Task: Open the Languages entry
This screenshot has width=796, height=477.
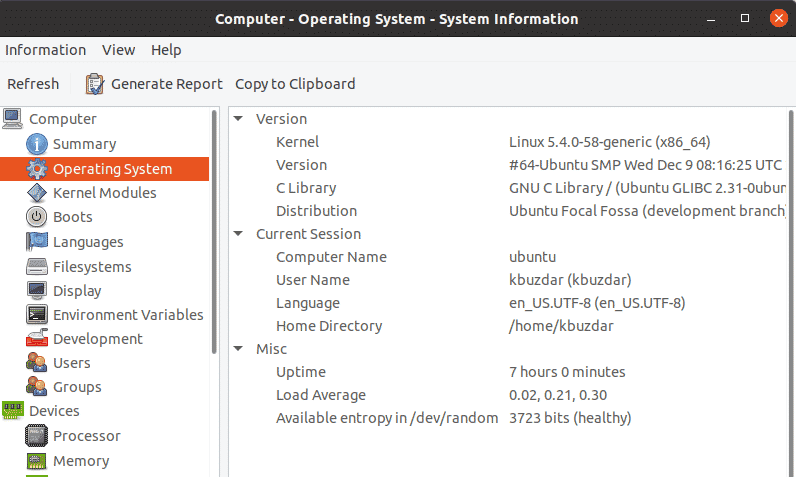Action: 88,242
